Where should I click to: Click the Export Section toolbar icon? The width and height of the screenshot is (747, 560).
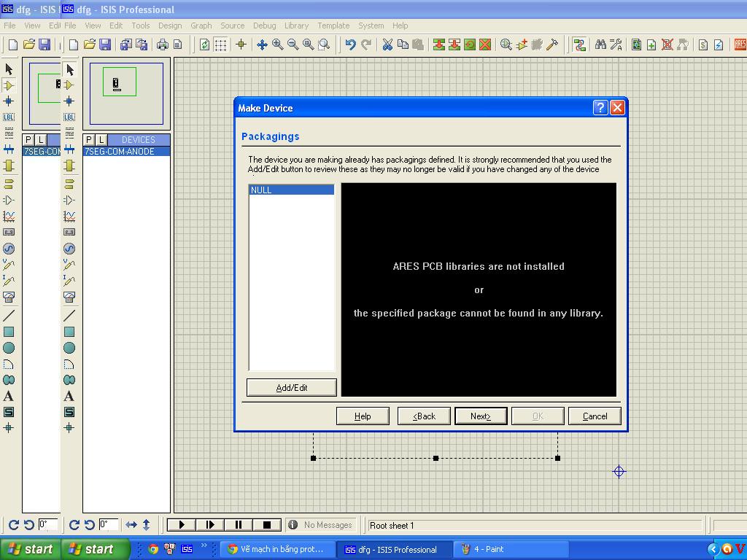(142, 44)
